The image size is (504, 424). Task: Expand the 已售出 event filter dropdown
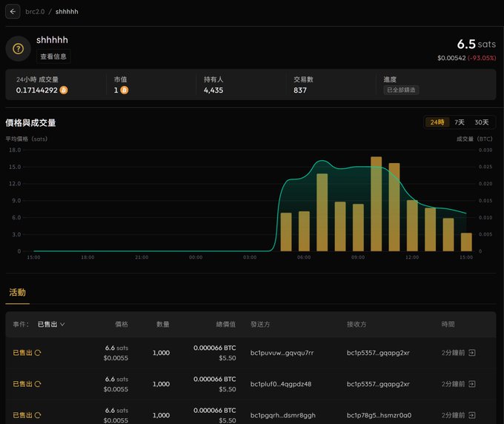(51, 325)
